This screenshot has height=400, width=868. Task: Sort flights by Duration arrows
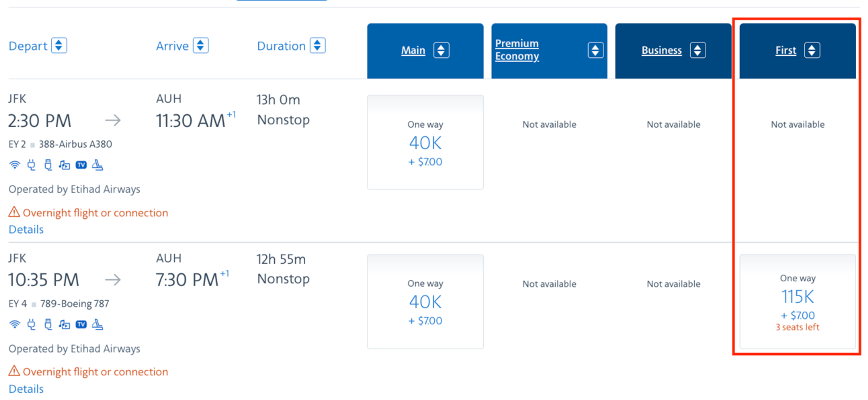tap(317, 45)
